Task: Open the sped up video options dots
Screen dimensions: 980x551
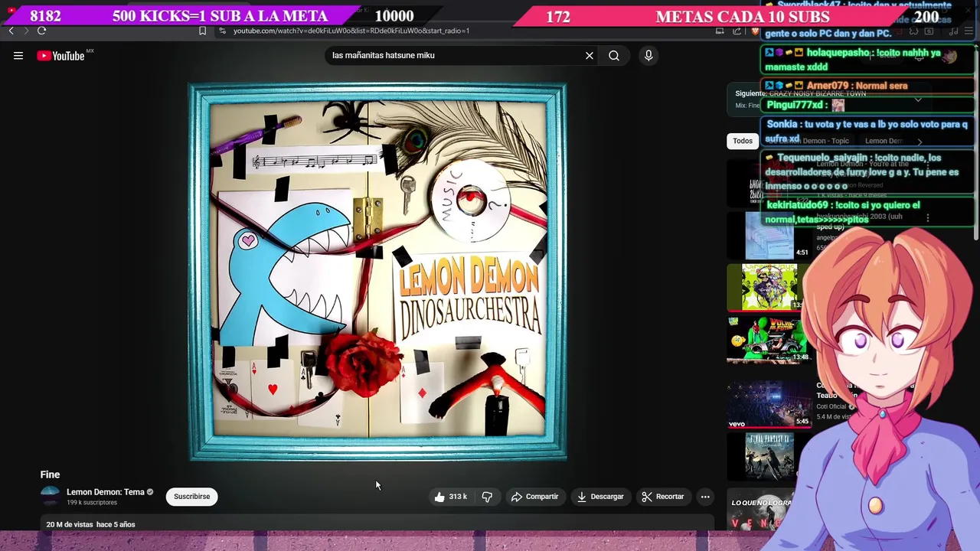Action: [x=928, y=218]
